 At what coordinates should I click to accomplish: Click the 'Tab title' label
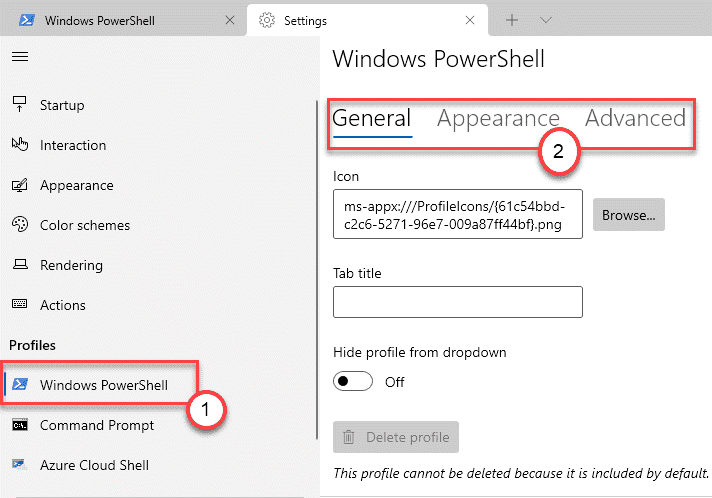coord(357,273)
